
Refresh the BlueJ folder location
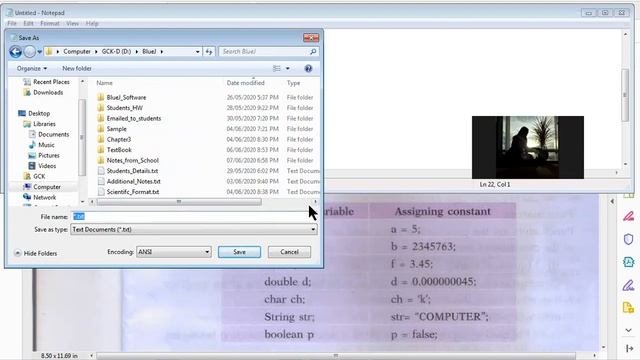coord(209,52)
